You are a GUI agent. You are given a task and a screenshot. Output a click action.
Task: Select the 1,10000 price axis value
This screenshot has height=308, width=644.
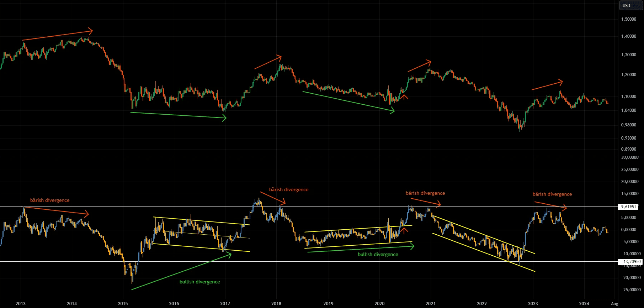click(629, 96)
